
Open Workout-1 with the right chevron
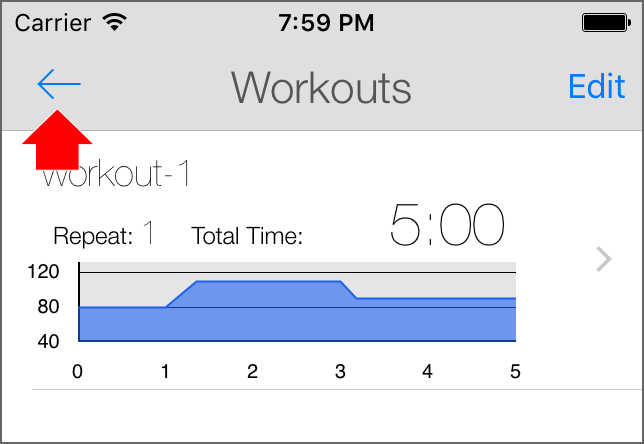pos(603,260)
